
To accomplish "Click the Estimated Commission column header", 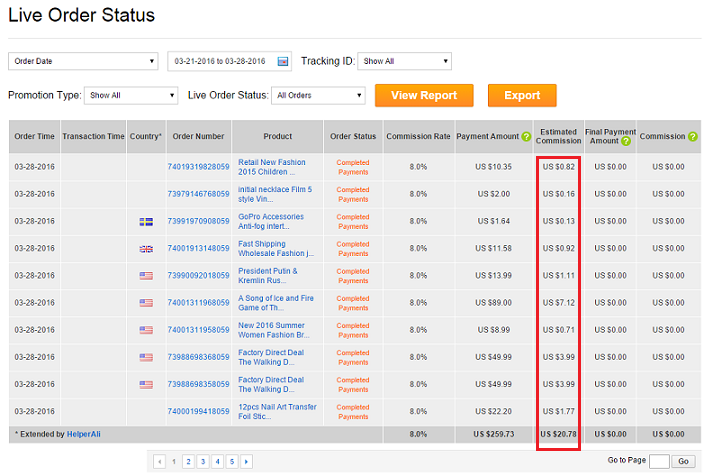I will pyautogui.click(x=558, y=136).
